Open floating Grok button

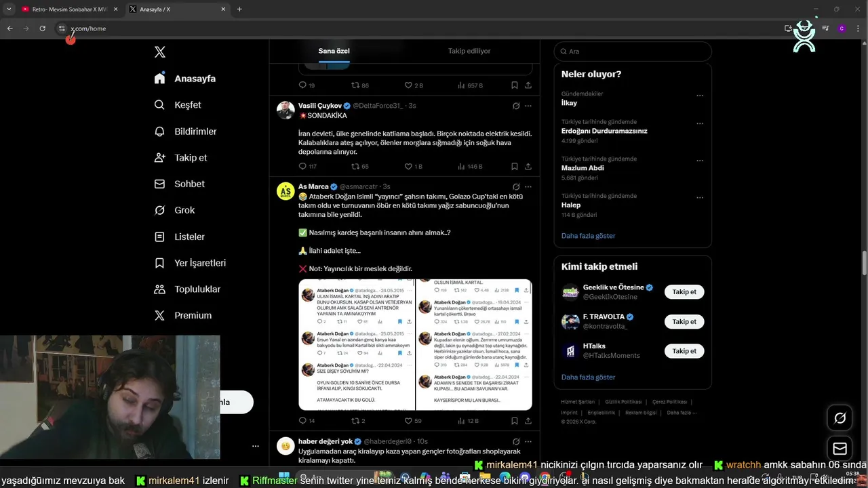click(840, 418)
